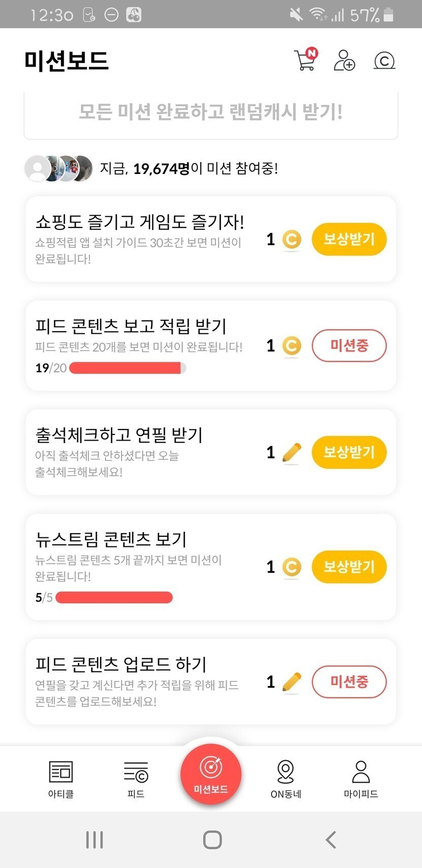Claim pencil reward for 출석체크 mission
The height and width of the screenshot is (868, 422).
(x=349, y=452)
